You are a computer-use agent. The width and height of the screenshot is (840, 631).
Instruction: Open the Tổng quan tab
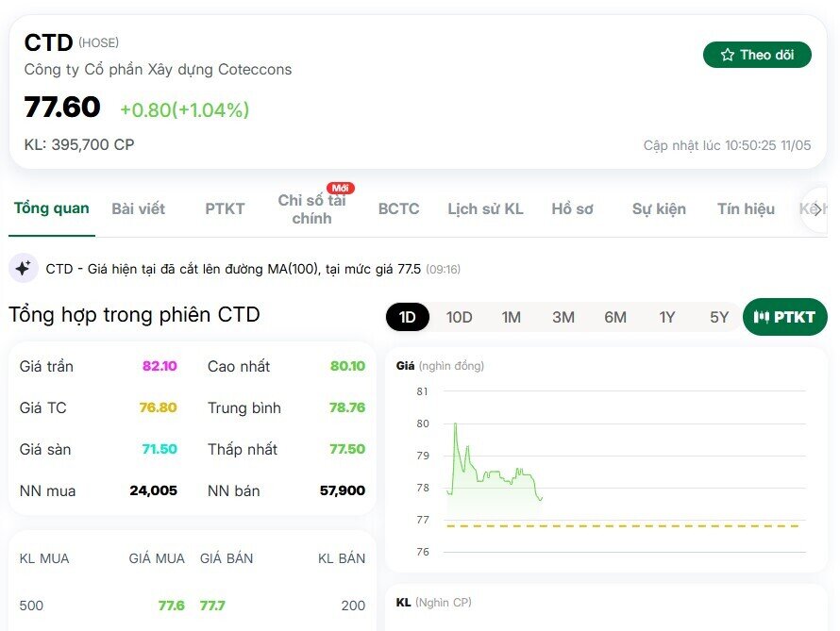(51, 208)
